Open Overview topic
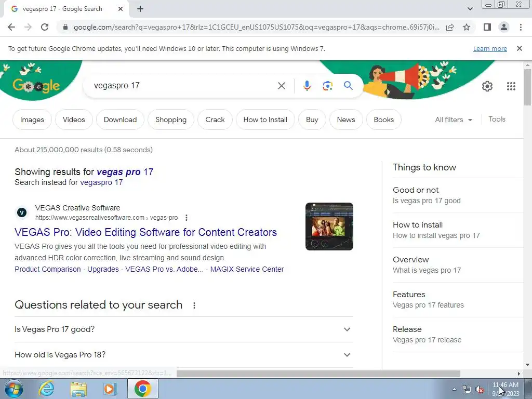 click(x=458, y=265)
